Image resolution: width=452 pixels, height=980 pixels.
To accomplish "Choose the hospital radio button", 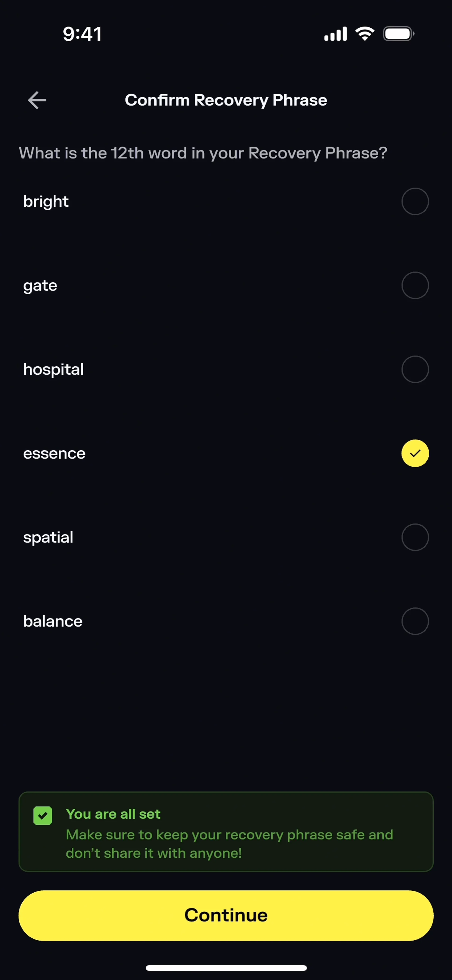I will click(415, 369).
